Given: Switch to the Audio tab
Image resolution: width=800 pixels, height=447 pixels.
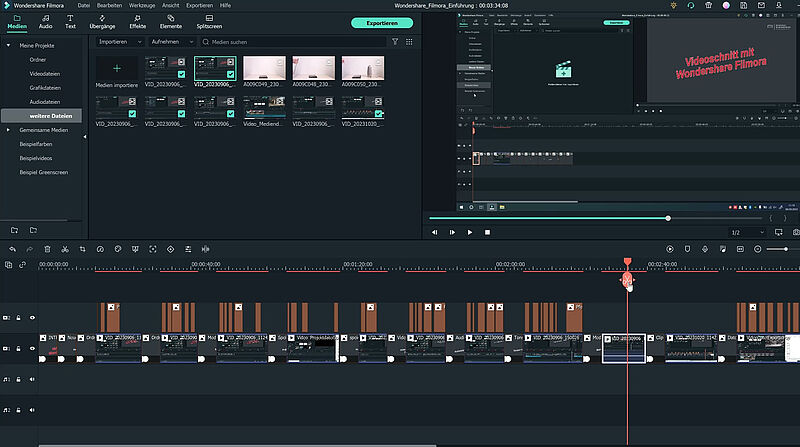Looking at the screenshot, I should pyautogui.click(x=45, y=21).
